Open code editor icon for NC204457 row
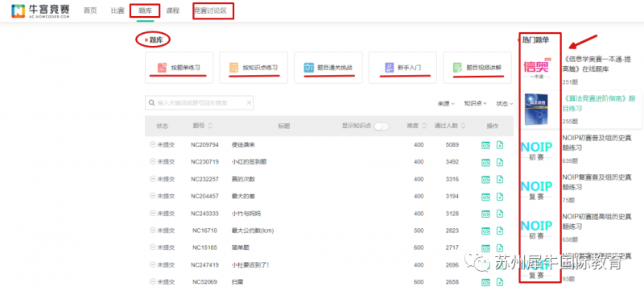The image size is (644, 291). click(486, 196)
